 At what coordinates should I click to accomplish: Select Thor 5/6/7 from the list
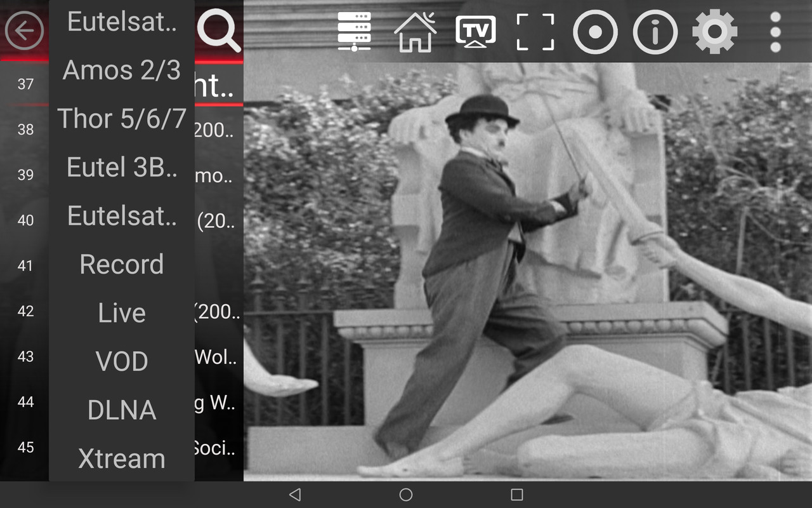pos(122,119)
